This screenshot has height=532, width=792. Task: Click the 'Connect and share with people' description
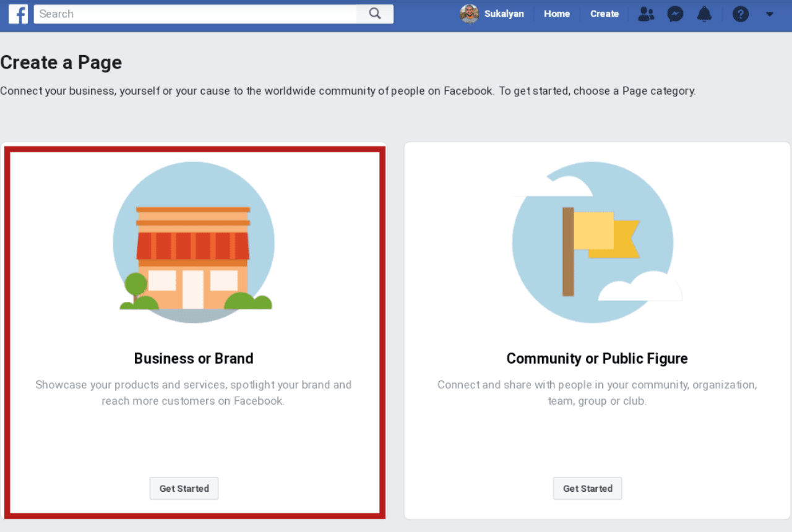[597, 393]
